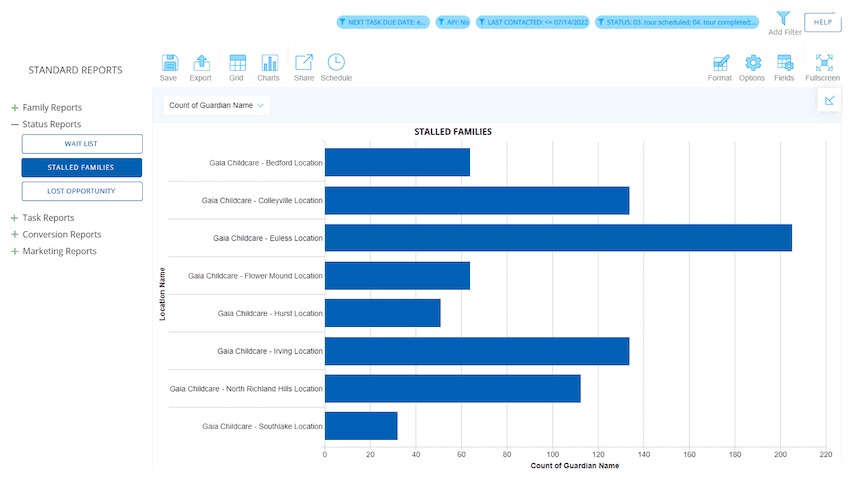
Task: Click the STALLED FAMILIES chart title
Action: 453,132
